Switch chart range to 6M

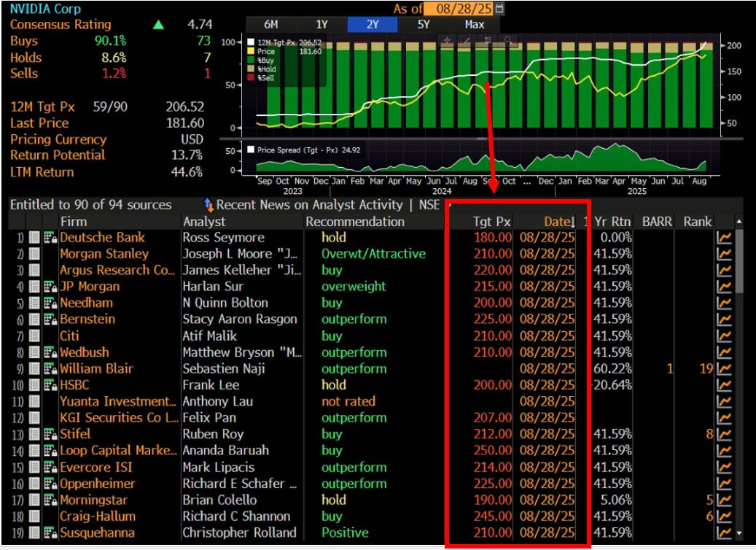point(271,25)
